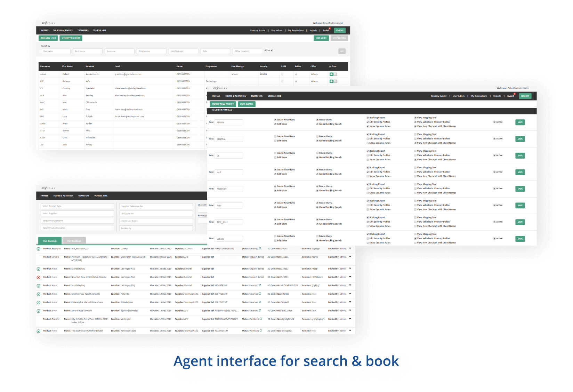
Task: Click Create New Profile button
Action: click(223, 104)
